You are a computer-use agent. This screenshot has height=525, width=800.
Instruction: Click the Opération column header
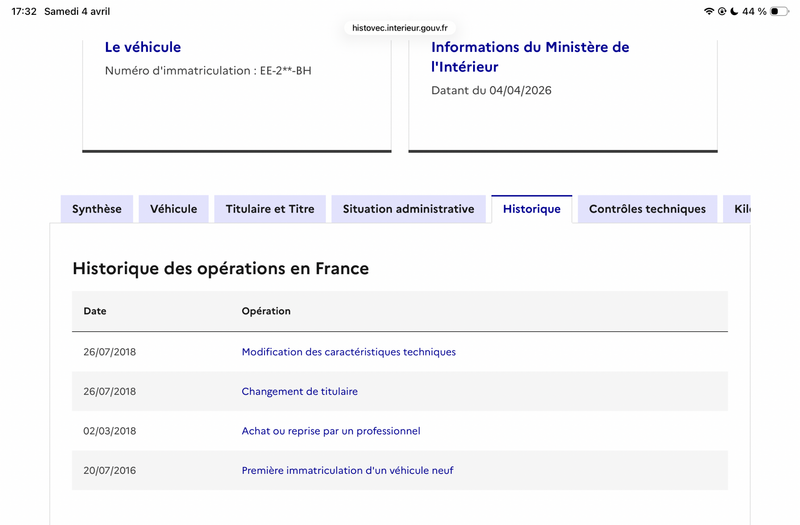click(266, 311)
